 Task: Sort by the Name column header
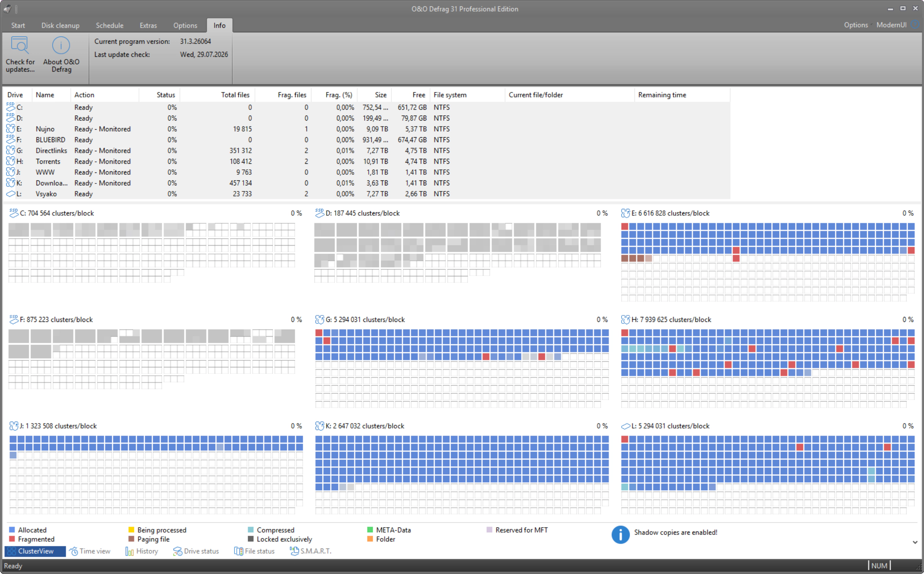[x=51, y=94]
